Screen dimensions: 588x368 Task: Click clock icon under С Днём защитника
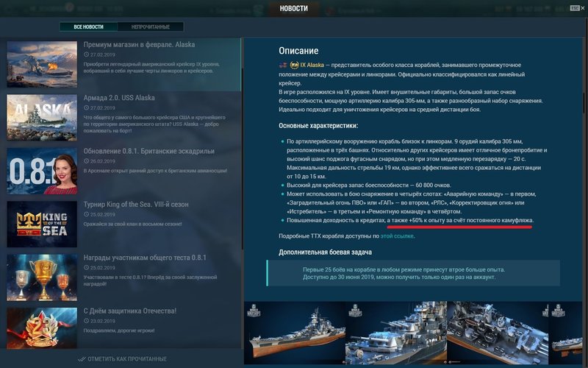click(86, 322)
